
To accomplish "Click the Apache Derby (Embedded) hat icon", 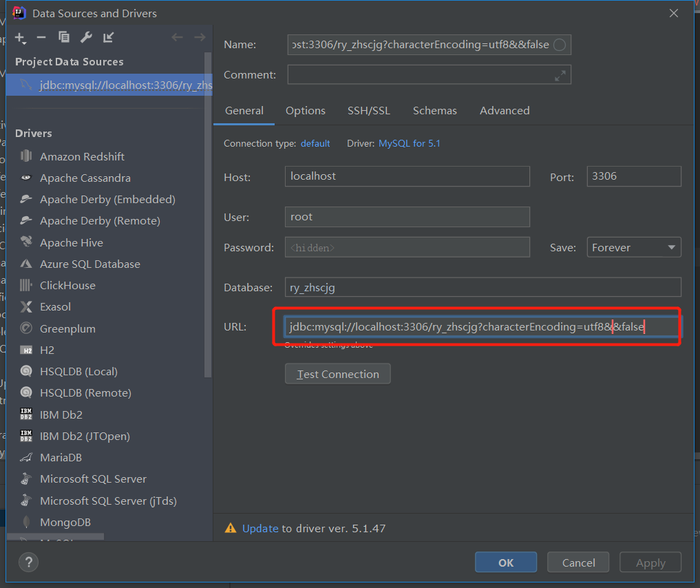I will point(26,199).
